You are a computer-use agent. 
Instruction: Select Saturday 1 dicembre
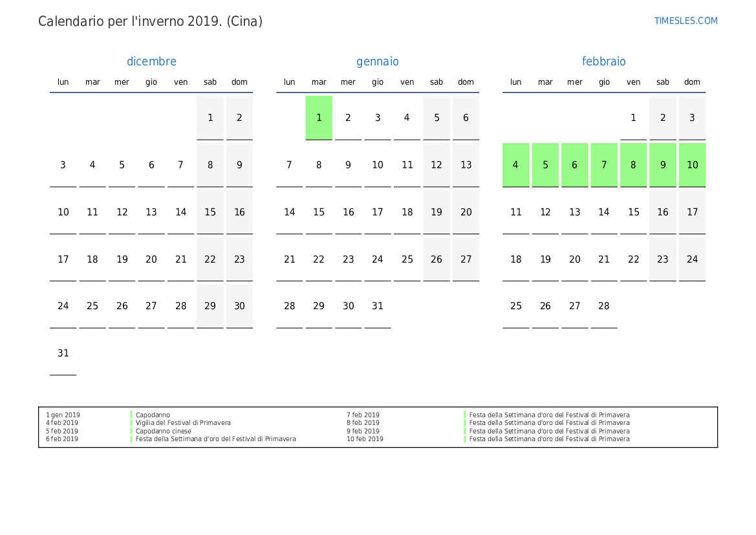pos(210,118)
